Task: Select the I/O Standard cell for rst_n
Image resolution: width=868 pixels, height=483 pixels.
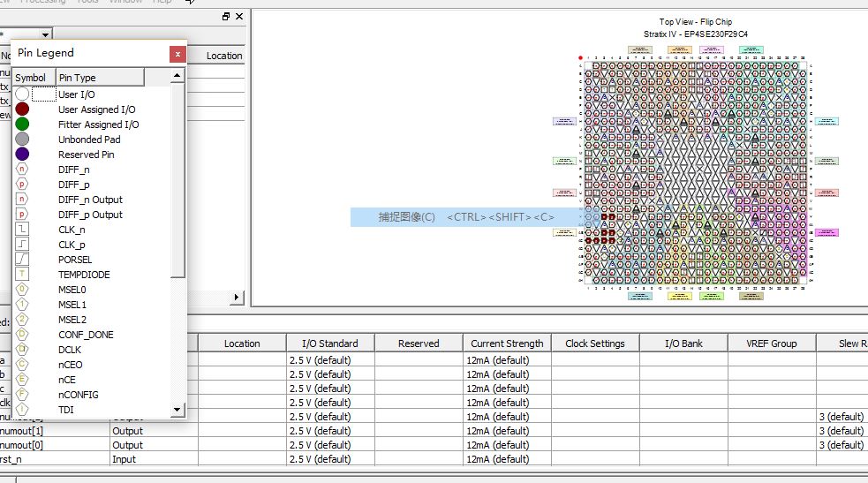Action: [329, 459]
